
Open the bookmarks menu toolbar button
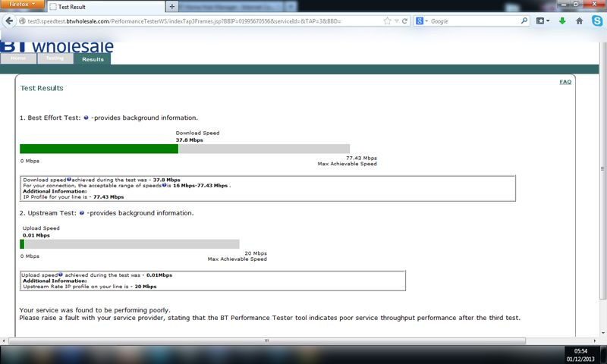[543, 21]
